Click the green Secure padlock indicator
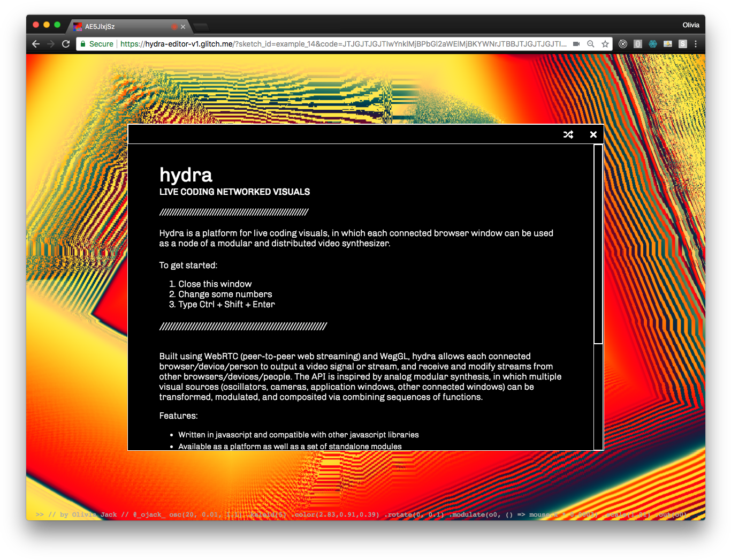This screenshot has width=731, height=560. [x=97, y=44]
